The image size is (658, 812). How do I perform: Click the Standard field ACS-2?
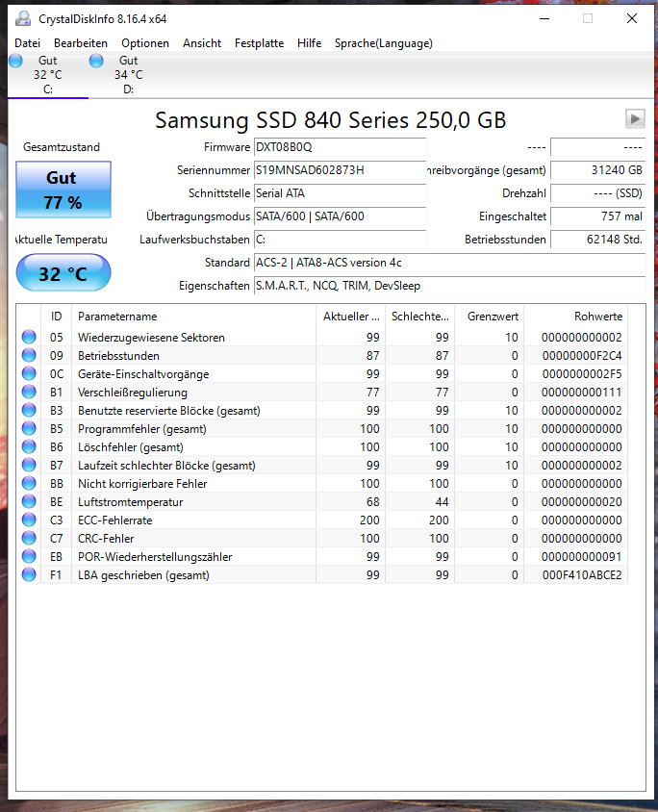(x=450, y=263)
